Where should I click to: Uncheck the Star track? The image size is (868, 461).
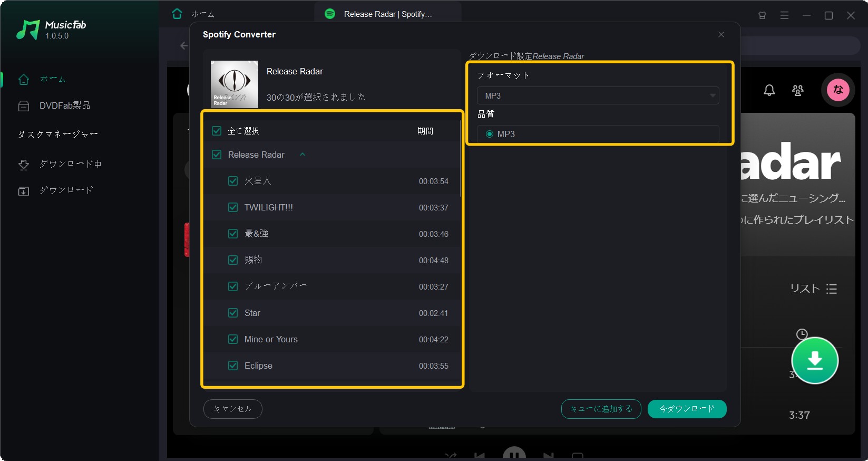pyautogui.click(x=233, y=313)
